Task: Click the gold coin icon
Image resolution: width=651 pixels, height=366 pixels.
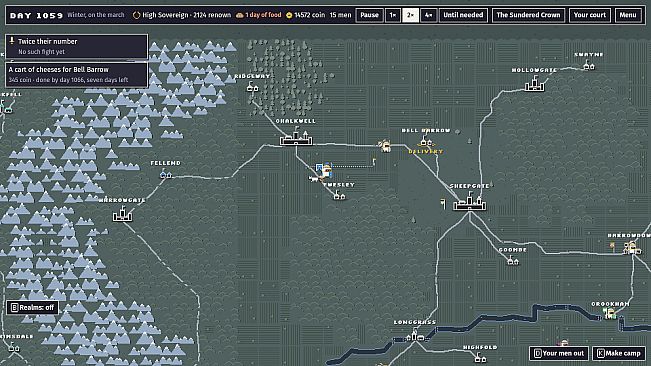Action: [289, 15]
